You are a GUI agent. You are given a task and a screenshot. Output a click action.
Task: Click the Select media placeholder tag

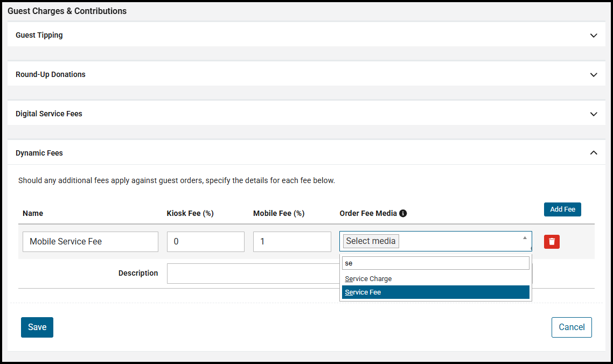(x=371, y=241)
